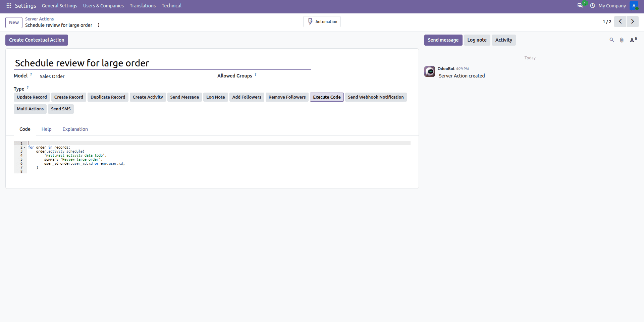The width and height of the screenshot is (644, 322).
Task: Show help tooltip next to Model
Action: 31,74
